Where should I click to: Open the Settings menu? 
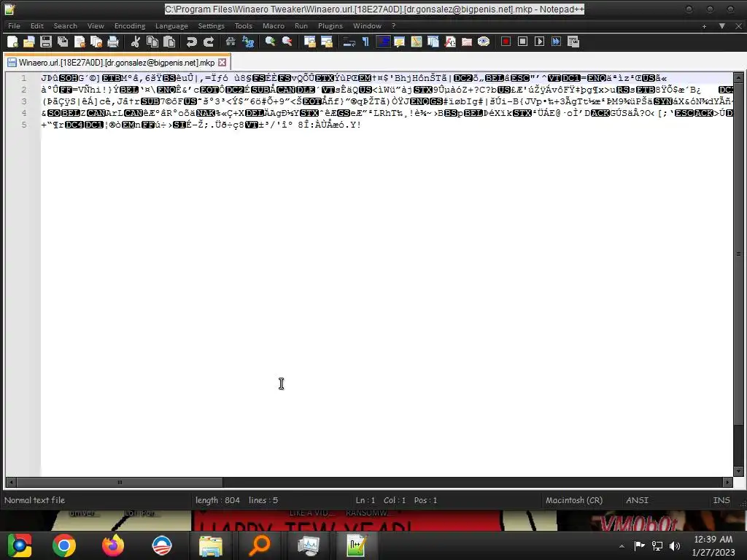click(x=211, y=26)
